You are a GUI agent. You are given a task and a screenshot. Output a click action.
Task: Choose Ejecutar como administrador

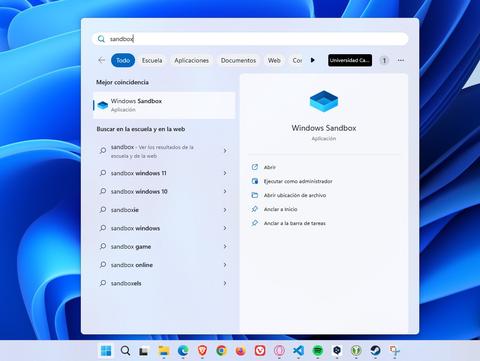coord(298,181)
